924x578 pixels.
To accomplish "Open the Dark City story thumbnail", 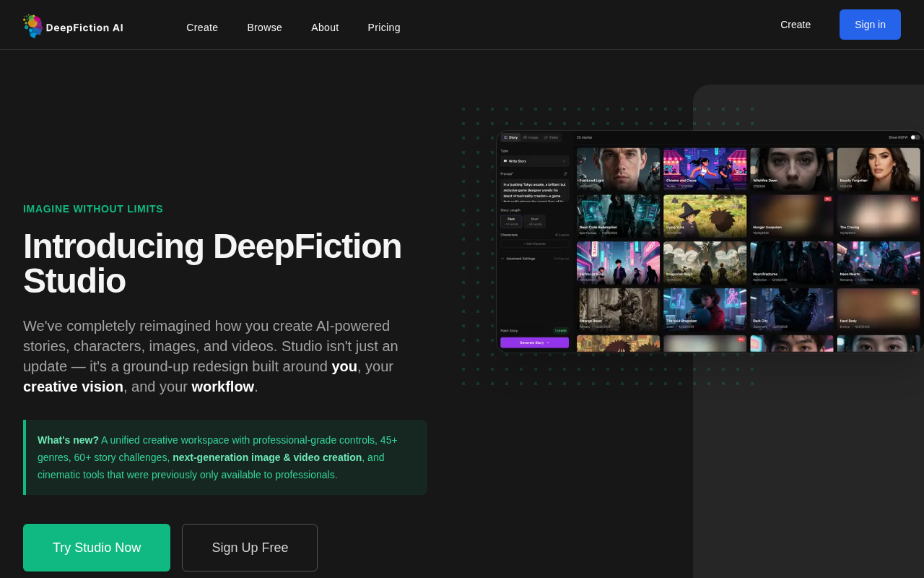I will point(792,310).
